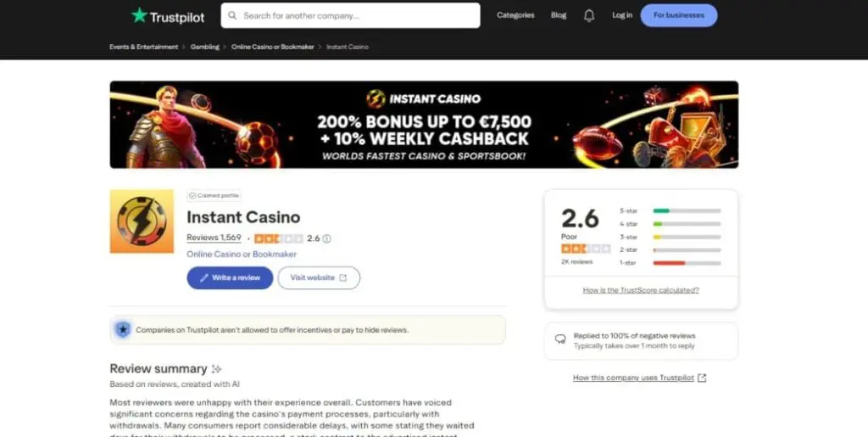The width and height of the screenshot is (868, 437).
Task: Click the Trustpilot star logo
Action: [139, 15]
